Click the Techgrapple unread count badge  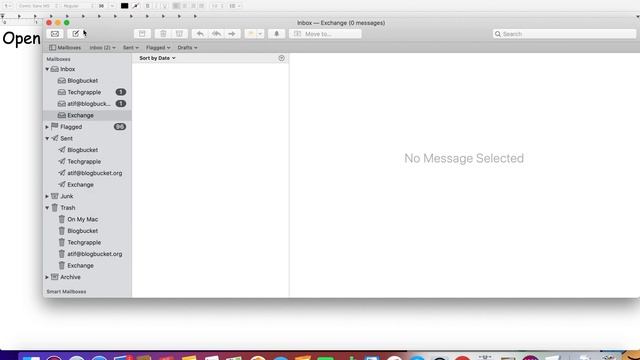(120, 92)
